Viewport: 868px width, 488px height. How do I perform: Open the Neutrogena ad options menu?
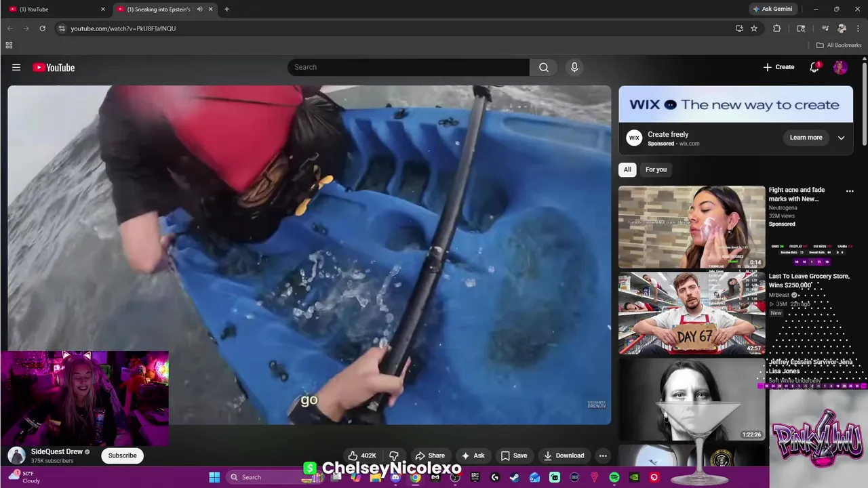click(x=850, y=191)
